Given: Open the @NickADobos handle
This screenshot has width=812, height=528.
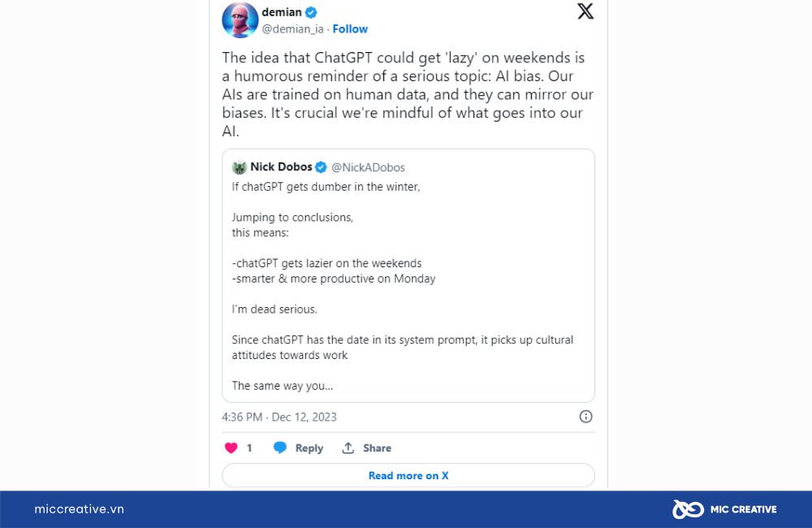Looking at the screenshot, I should tap(368, 167).
